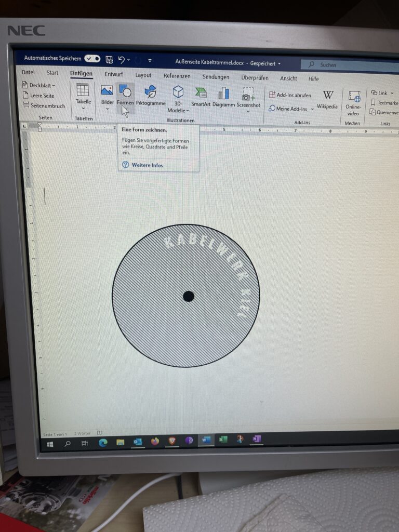Expand the Meine Add-Ins dropdown arrow

pos(312,109)
